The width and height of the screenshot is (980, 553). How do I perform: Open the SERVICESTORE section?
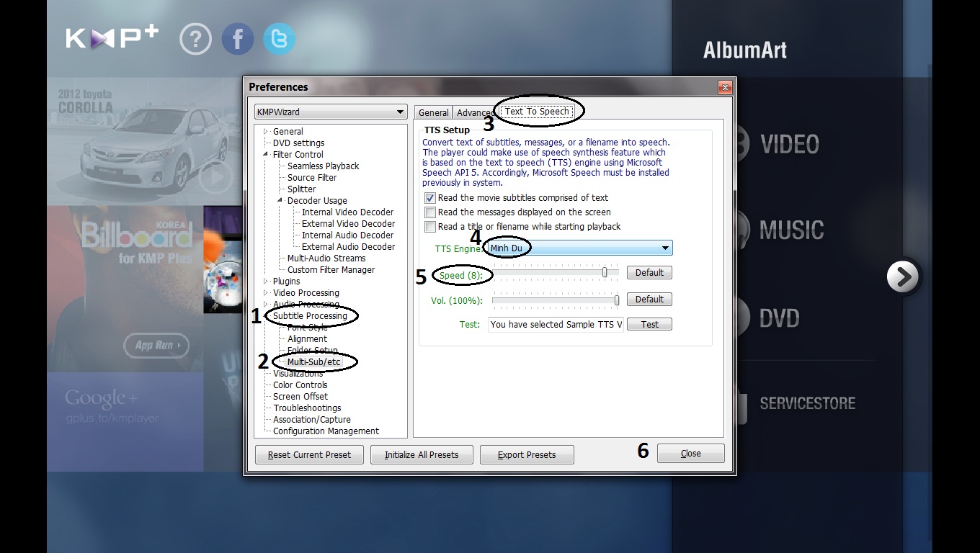pyautogui.click(x=808, y=403)
